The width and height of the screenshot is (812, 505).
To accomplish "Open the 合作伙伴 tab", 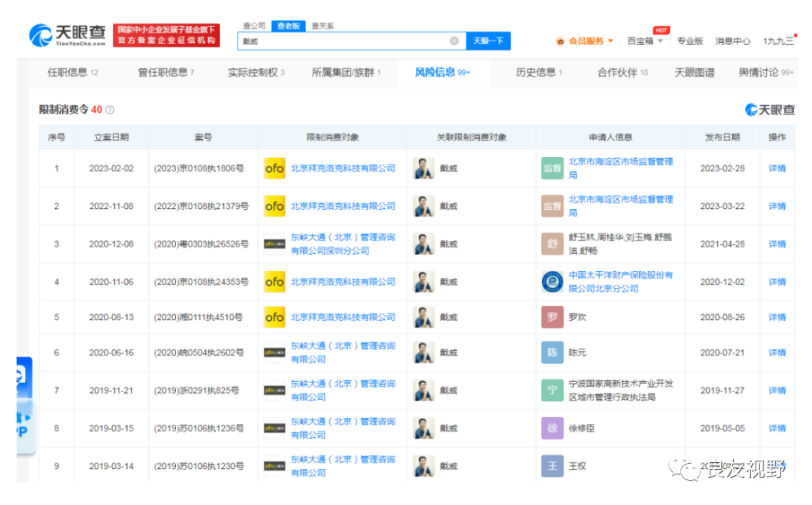I will [623, 72].
